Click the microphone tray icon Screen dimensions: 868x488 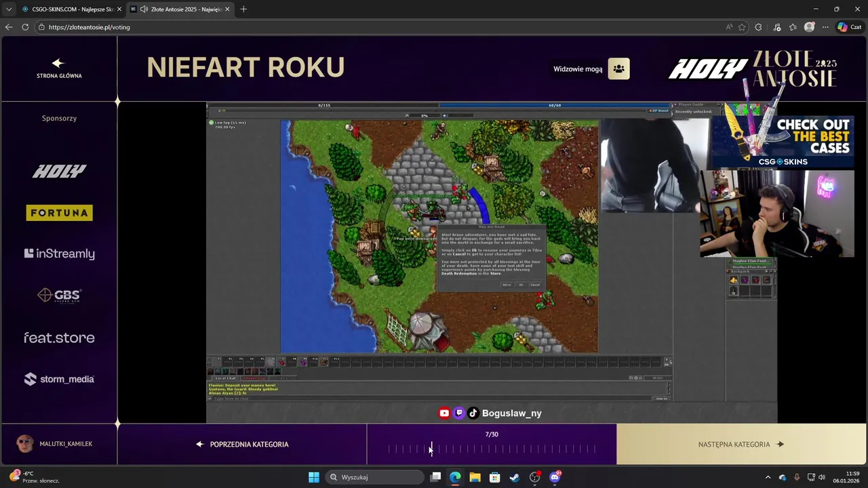(x=797, y=477)
